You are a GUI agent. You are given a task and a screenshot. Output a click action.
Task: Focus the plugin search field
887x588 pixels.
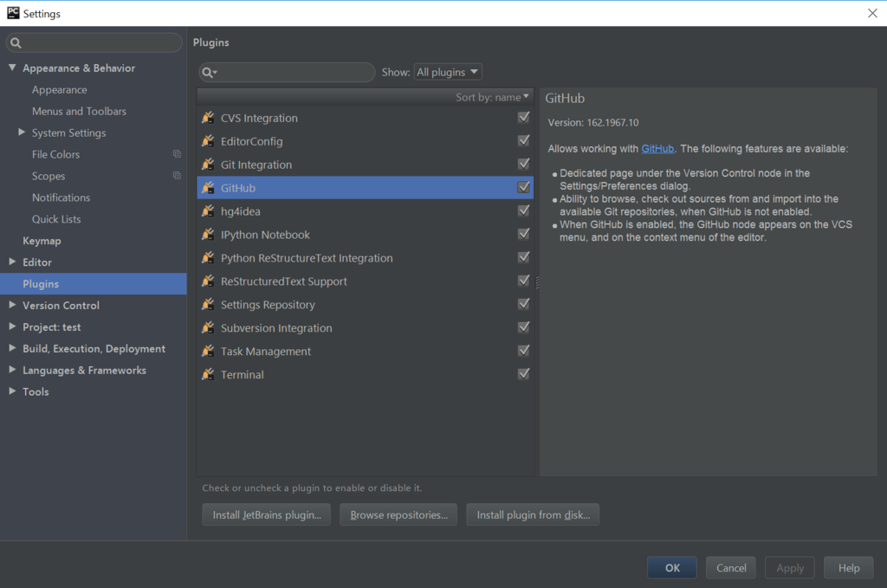287,73
